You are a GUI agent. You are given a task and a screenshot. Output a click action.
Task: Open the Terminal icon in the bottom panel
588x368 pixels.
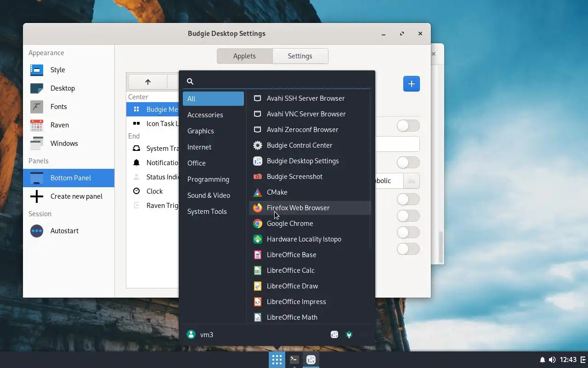point(294,360)
